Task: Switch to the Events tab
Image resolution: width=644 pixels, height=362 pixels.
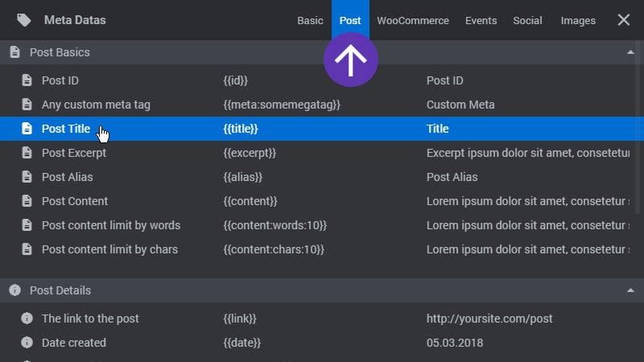Action: tap(481, 21)
